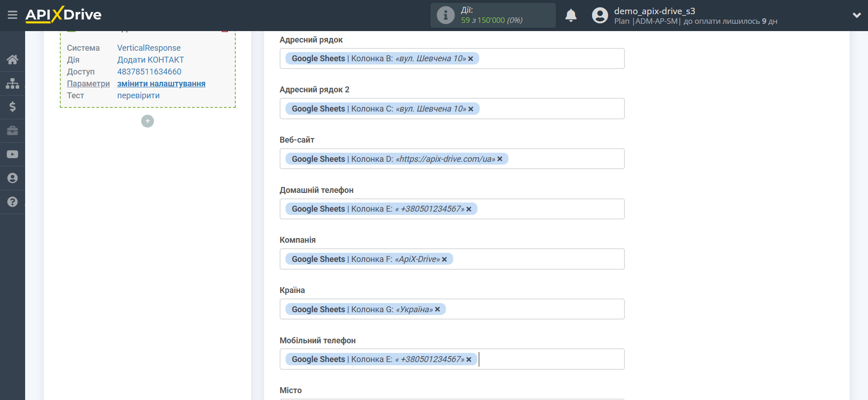Remove Колонка E tag from Домашній телефон

[469, 209]
